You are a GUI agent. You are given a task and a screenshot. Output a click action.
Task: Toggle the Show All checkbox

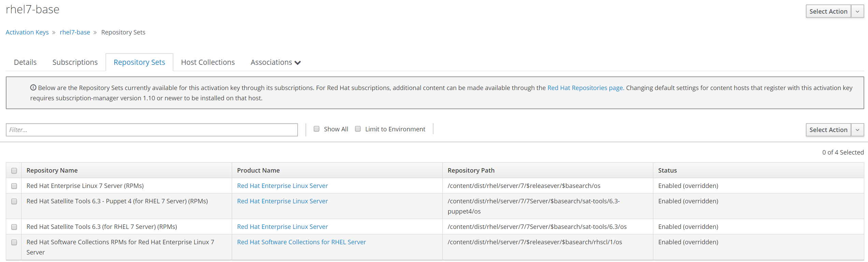316,129
